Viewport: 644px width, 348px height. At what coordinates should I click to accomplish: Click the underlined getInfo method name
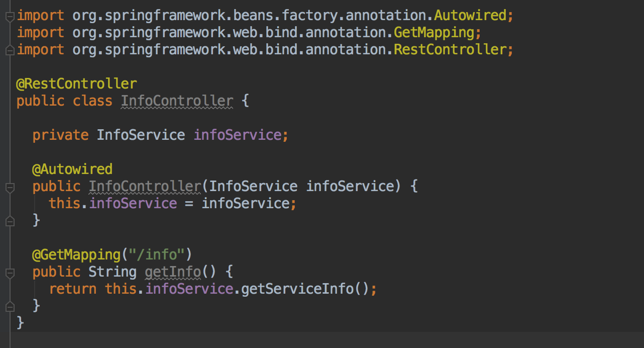172,272
